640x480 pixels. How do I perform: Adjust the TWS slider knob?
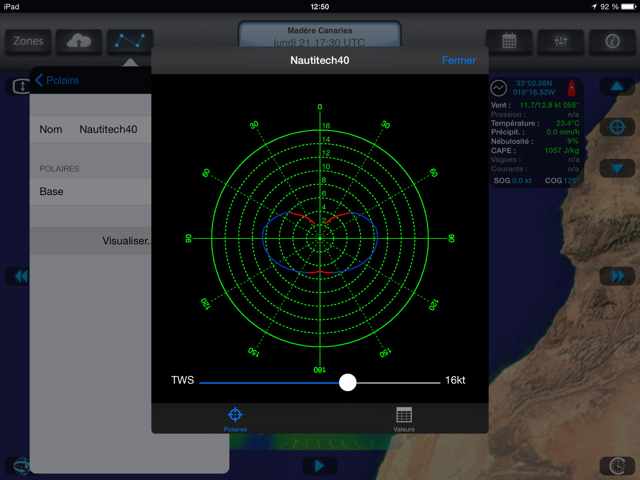pyautogui.click(x=347, y=382)
